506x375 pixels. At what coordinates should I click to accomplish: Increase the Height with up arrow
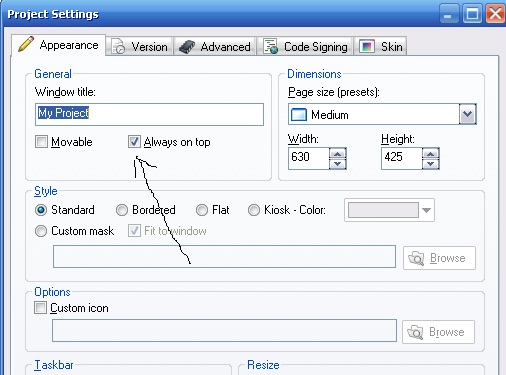[x=430, y=154]
